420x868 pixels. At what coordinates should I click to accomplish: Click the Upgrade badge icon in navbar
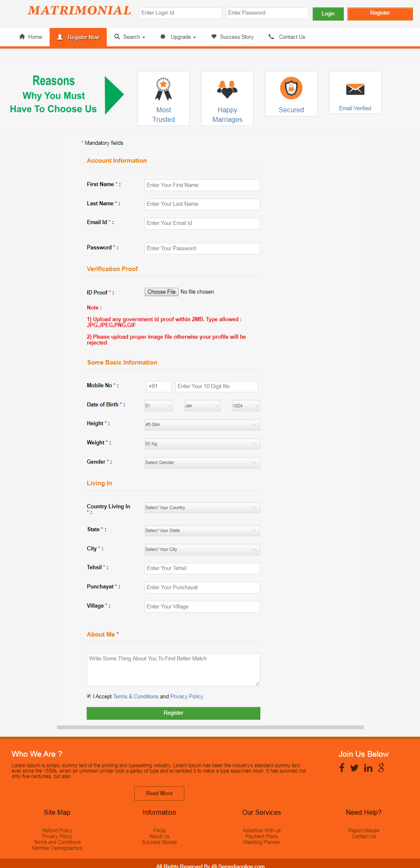(163, 37)
